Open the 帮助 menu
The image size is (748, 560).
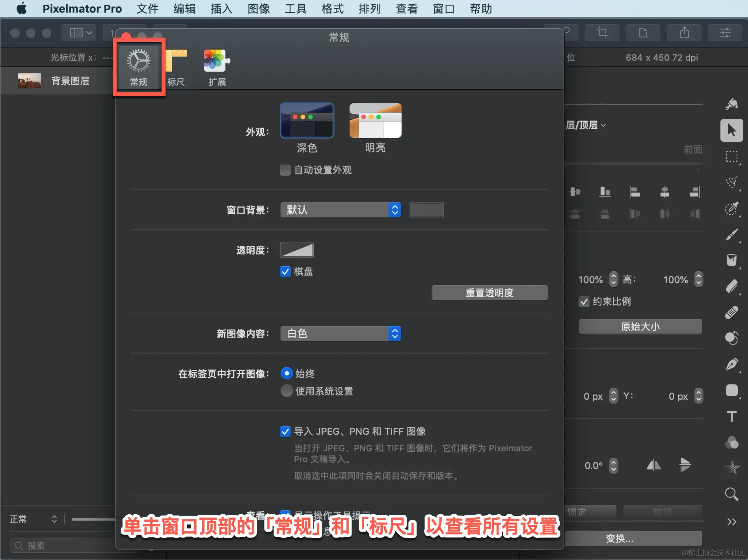pos(481,9)
